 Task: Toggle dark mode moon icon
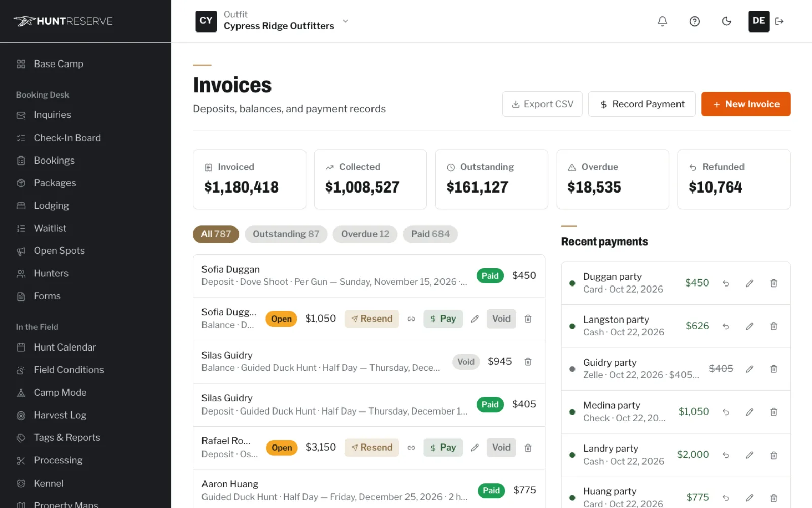(x=726, y=21)
